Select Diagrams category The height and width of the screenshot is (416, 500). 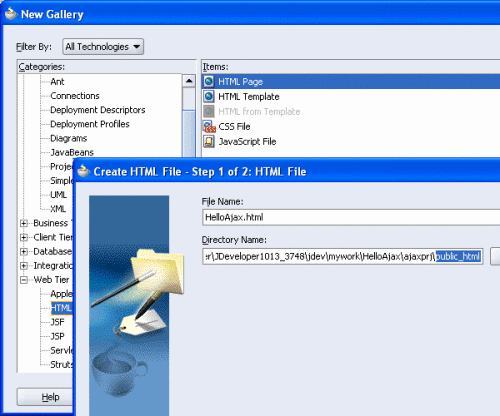point(68,138)
